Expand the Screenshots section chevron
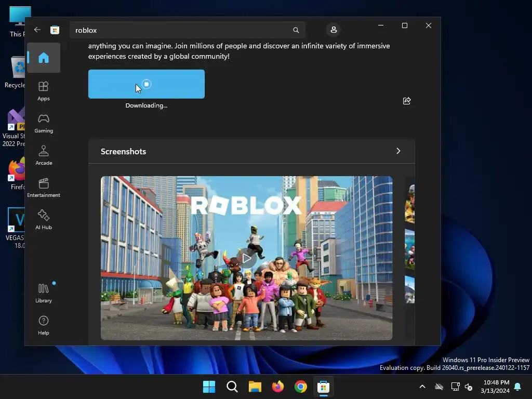Image resolution: width=532 pixels, height=399 pixels. (398, 151)
